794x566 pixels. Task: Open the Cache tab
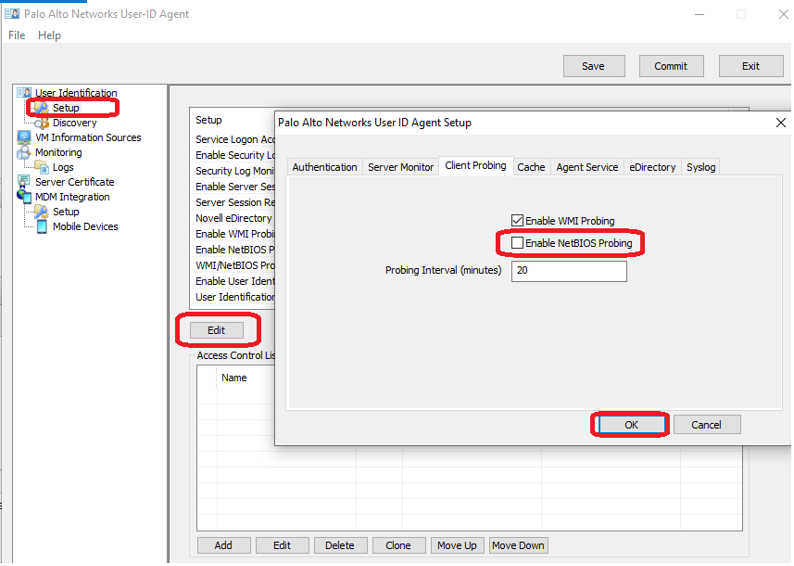pyautogui.click(x=531, y=167)
